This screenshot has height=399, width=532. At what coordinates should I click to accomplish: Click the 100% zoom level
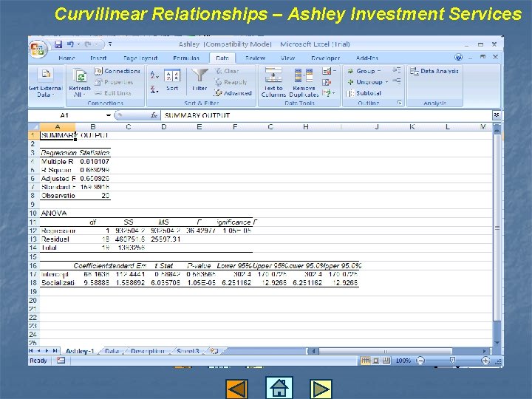403,361
